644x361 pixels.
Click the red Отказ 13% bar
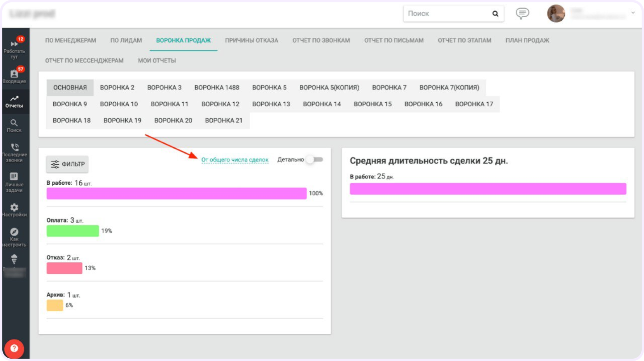click(x=65, y=268)
